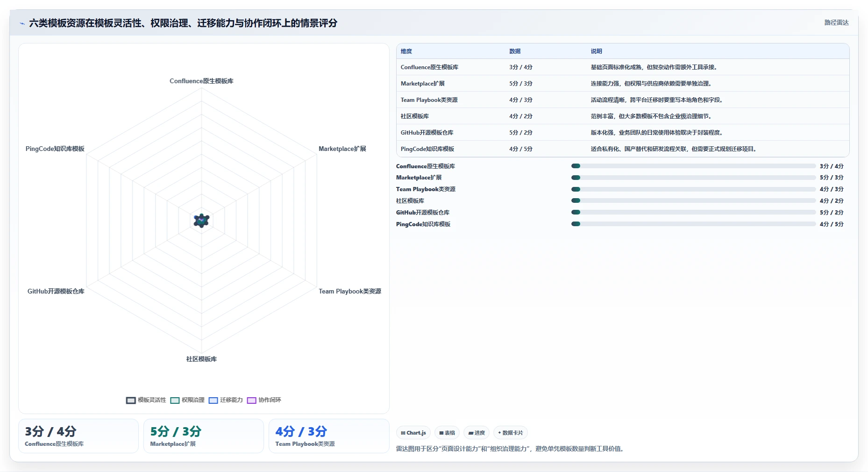Click the footer note starting 雷达图用于区分
868x472 pixels.
click(511, 449)
